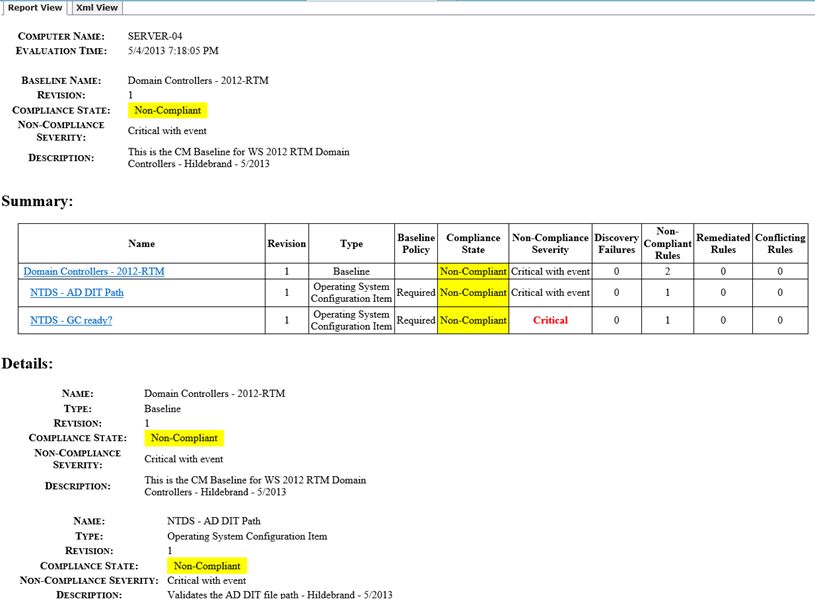Image resolution: width=815 pixels, height=599 pixels.
Task: Click the Baseline Name value at top
Action: [x=198, y=81]
